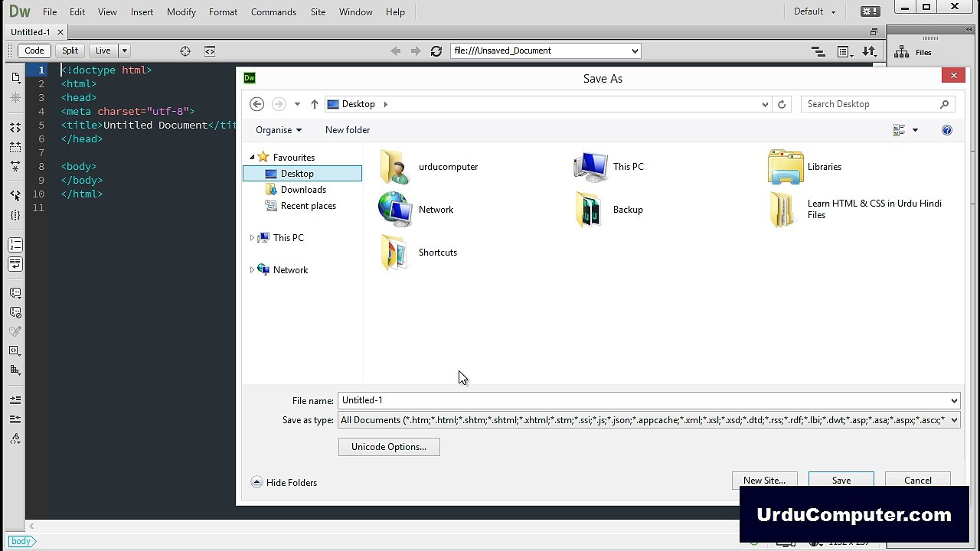Select the urducomputer folder
The height and width of the screenshot is (551, 980).
[x=429, y=167]
